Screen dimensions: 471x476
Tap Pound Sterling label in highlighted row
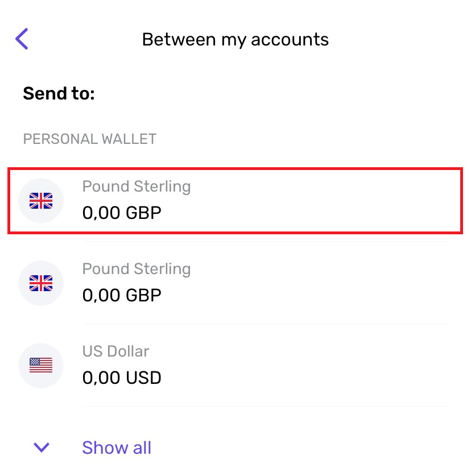pyautogui.click(x=137, y=187)
